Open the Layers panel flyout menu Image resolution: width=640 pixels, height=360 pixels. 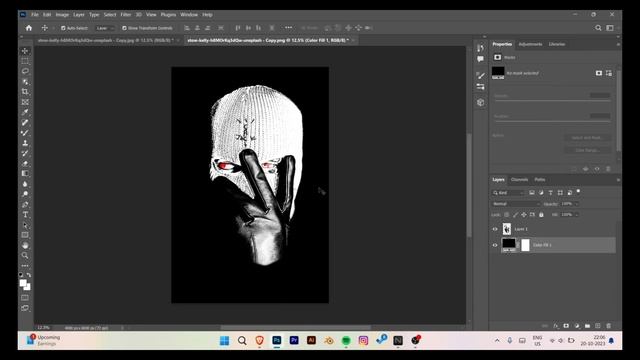pos(618,180)
